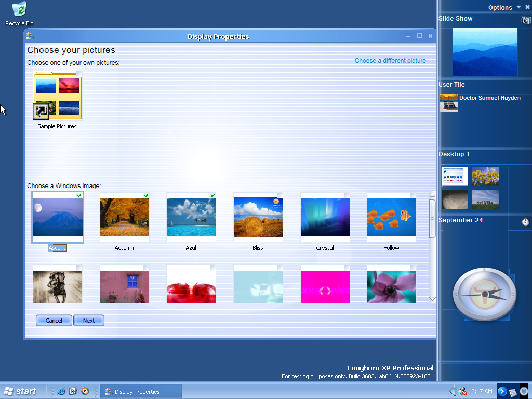The width and height of the screenshot is (532, 399).
Task: Click the Slide Show mountain image
Action: pos(485,52)
